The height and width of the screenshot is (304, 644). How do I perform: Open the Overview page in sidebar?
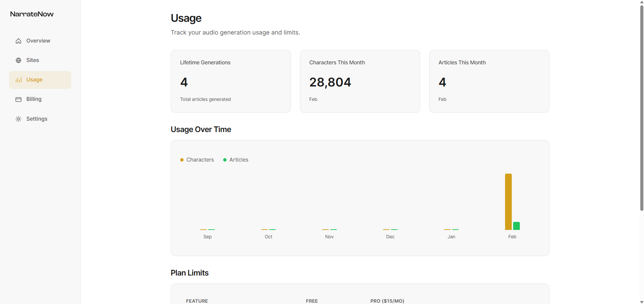(x=38, y=41)
